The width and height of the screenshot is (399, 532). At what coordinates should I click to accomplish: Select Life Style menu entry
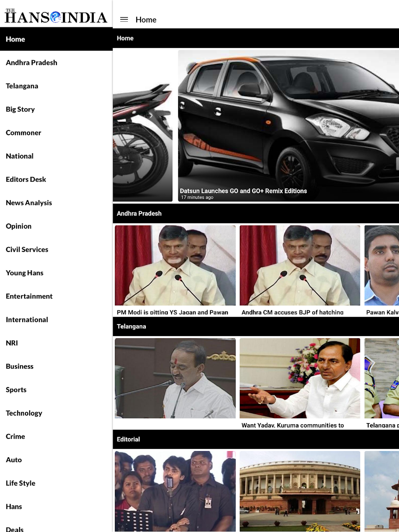coord(20,483)
